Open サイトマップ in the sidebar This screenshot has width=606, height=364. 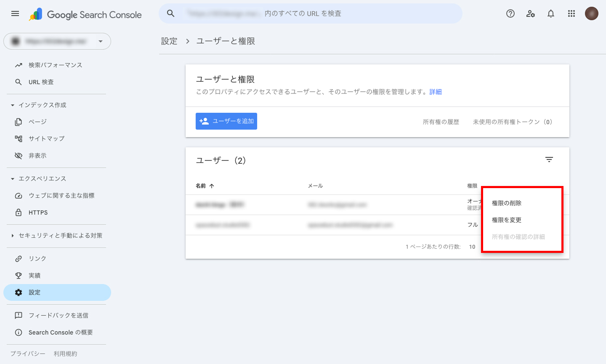(x=46, y=138)
